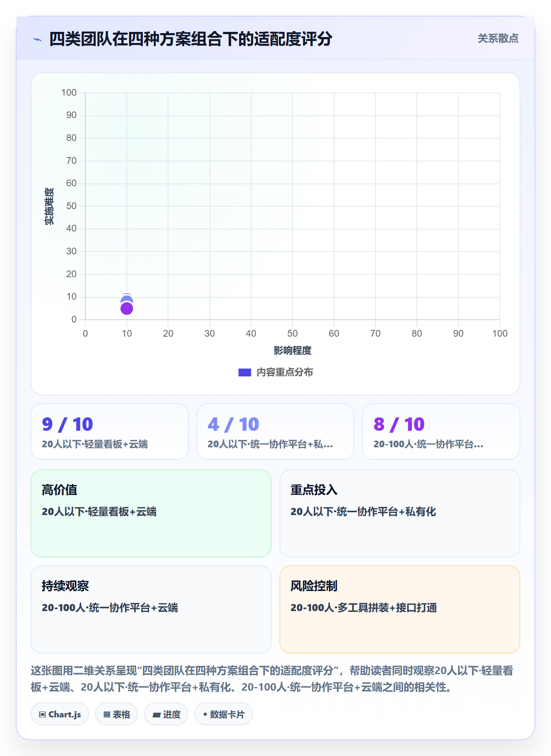Click the bar icon in the 进度 tag
This screenshot has width=551, height=756.
pyautogui.click(x=157, y=715)
